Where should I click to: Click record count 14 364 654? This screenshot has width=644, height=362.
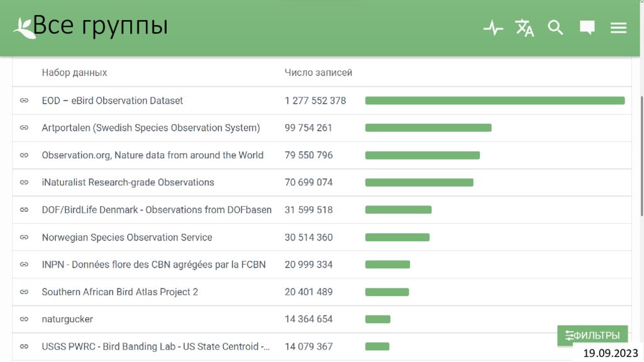tap(308, 319)
